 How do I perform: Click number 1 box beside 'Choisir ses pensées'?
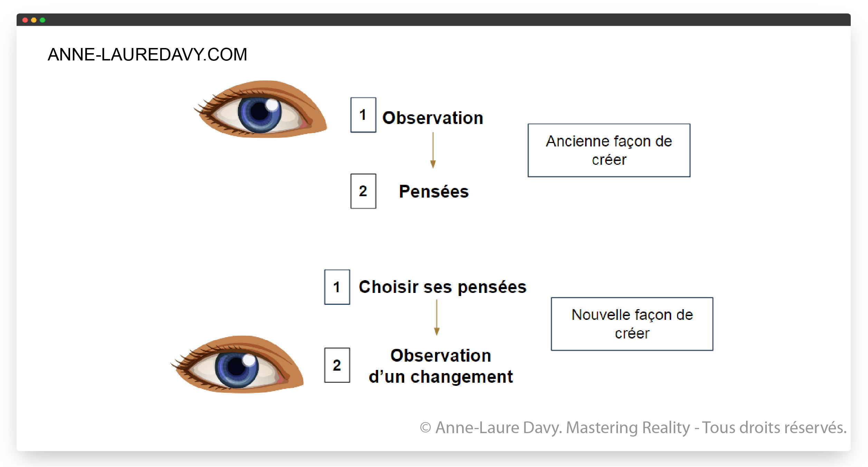(x=337, y=287)
